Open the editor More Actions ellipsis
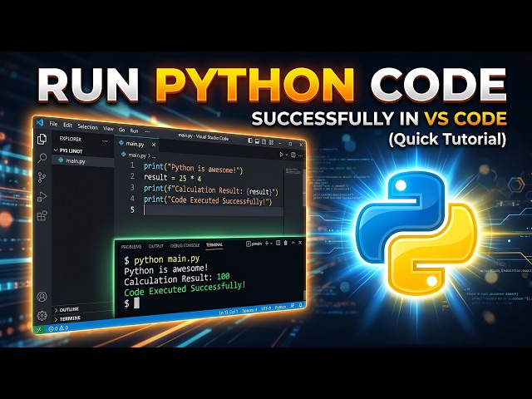The height and width of the screenshot is (399, 532). (x=300, y=155)
